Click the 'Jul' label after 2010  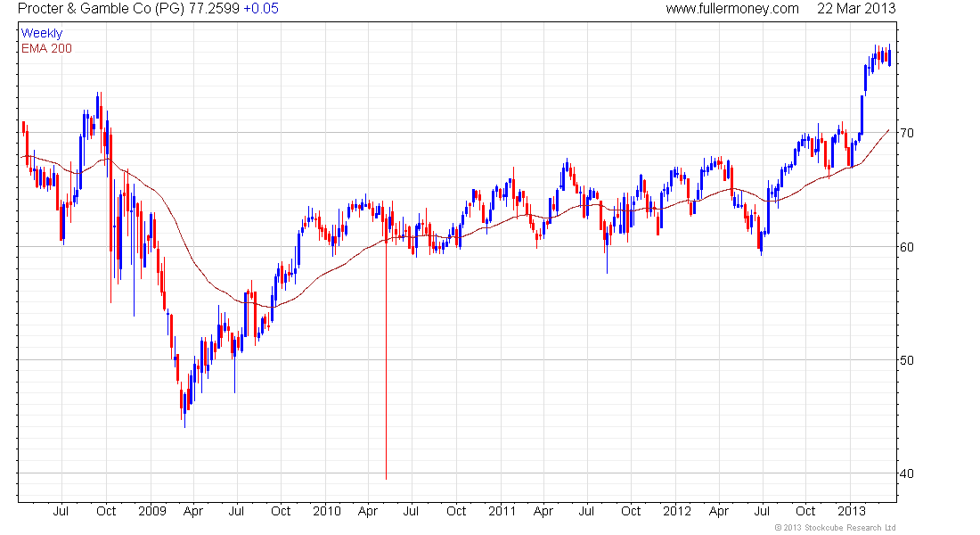[411, 511]
